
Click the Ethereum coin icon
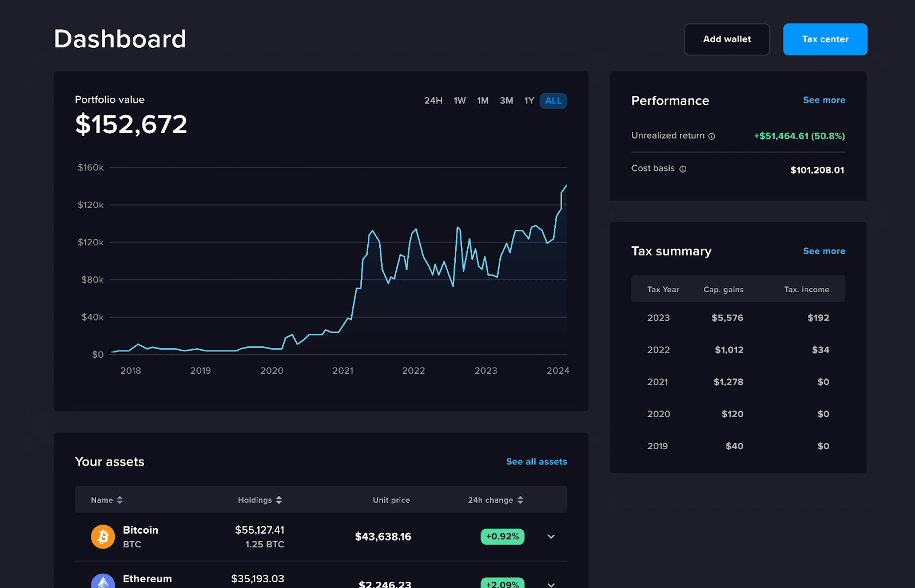click(103, 581)
